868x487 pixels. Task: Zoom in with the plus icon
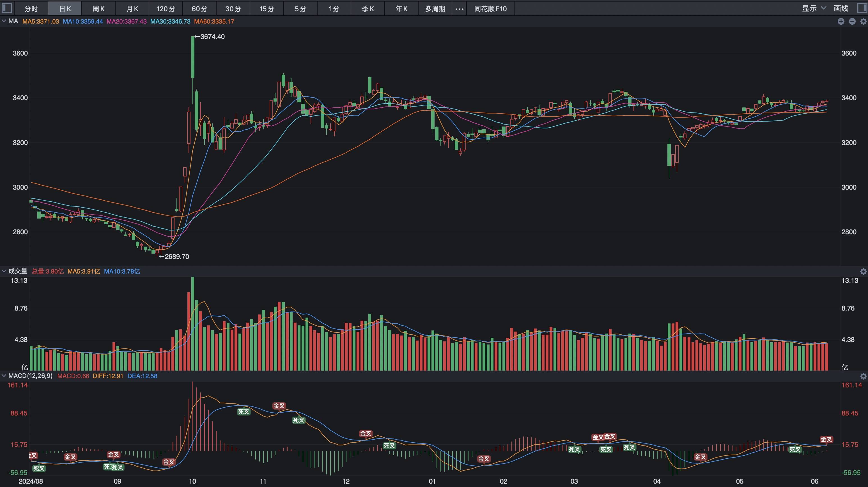click(841, 22)
